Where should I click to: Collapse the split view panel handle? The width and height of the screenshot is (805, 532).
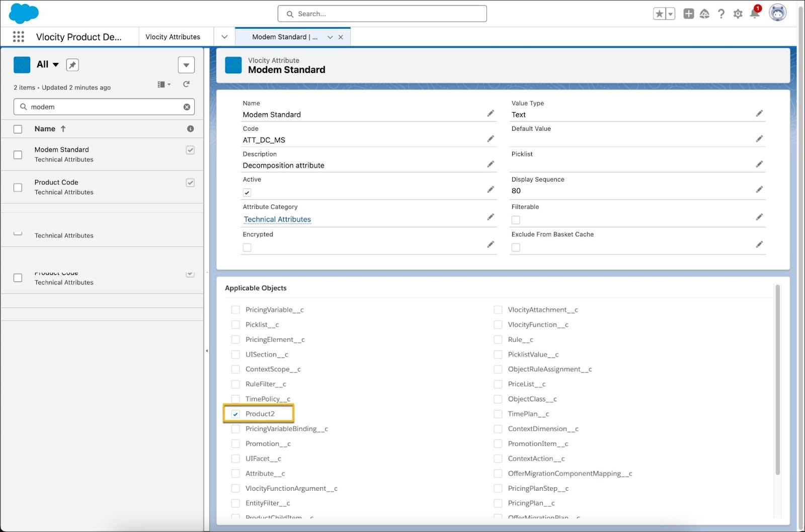point(207,350)
